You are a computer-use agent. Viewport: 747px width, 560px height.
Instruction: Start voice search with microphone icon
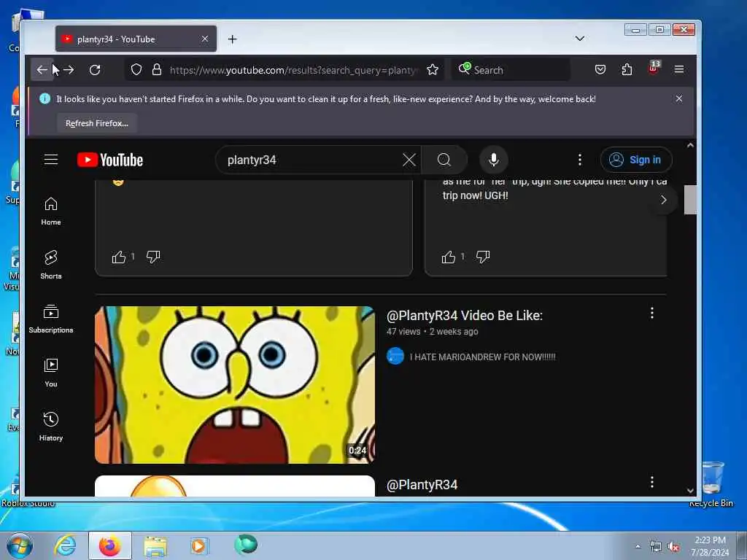point(494,160)
